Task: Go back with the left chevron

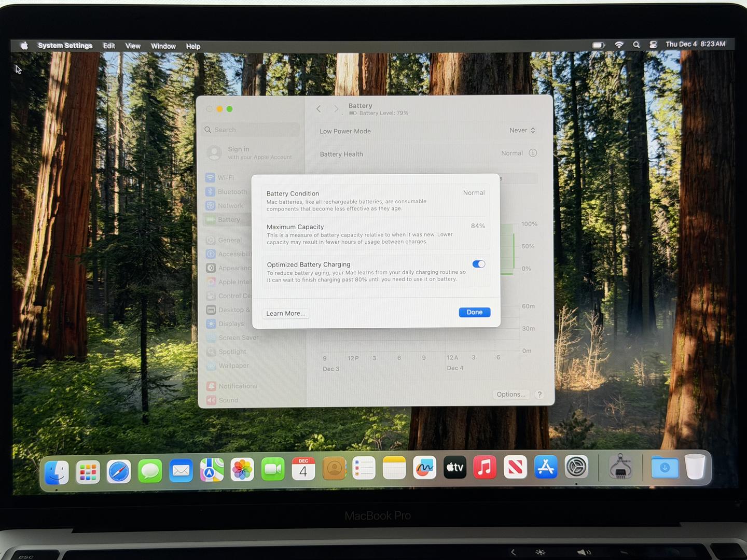Action: (x=319, y=109)
